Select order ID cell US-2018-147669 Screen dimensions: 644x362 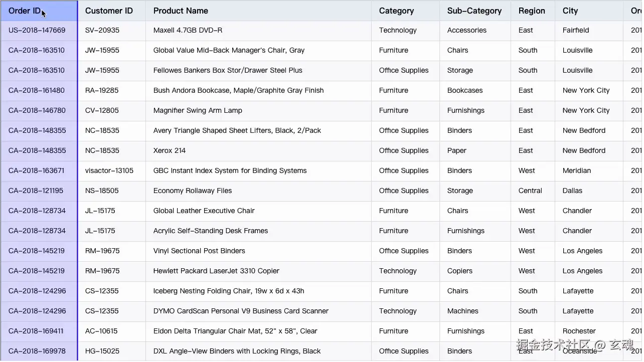coord(37,31)
